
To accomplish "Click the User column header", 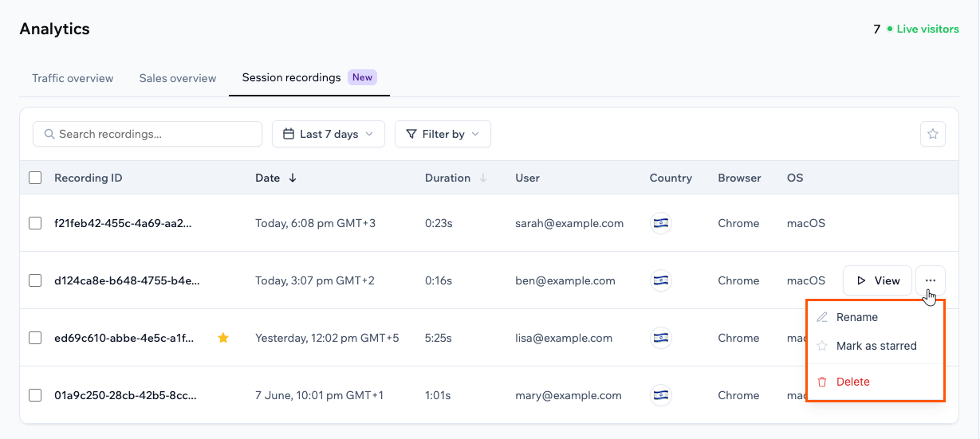I will pos(527,178).
